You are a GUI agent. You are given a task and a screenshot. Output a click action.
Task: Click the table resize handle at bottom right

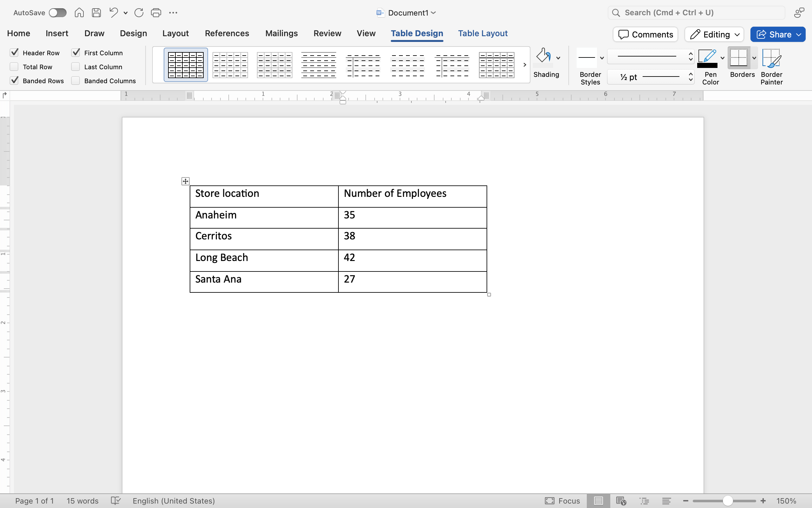click(x=489, y=295)
